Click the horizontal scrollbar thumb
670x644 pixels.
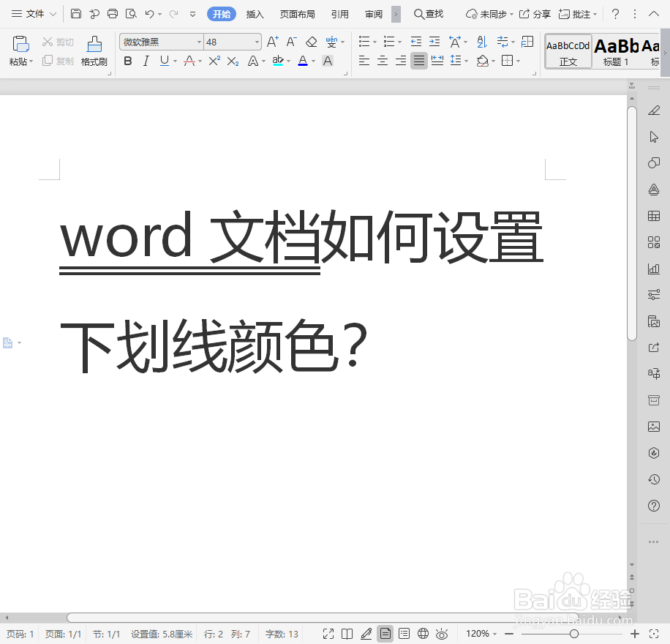point(323,618)
